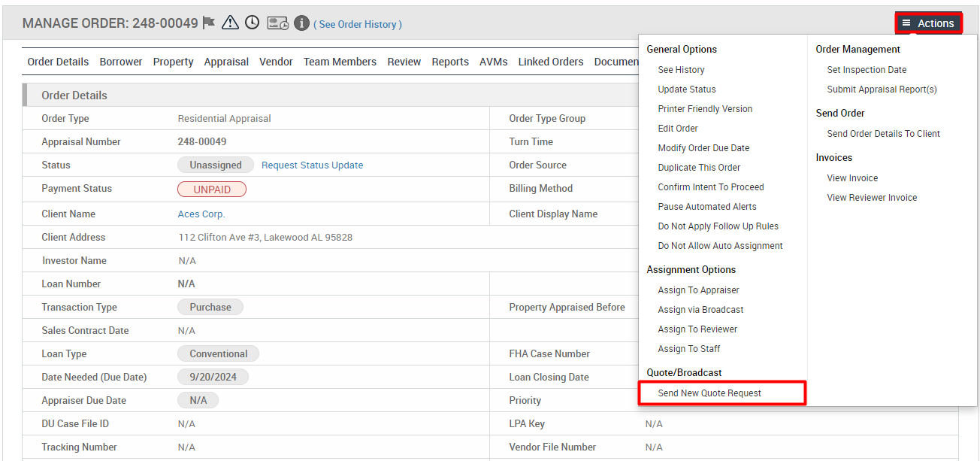Click Send New Quote Request
This screenshot has height=461, width=980.
pos(709,393)
